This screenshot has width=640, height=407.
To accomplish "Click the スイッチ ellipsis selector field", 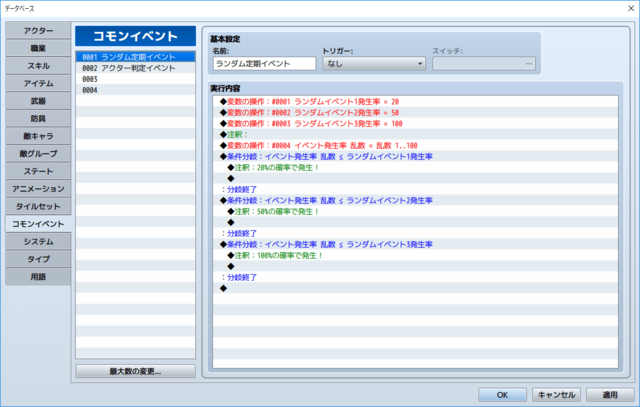I will [x=484, y=64].
